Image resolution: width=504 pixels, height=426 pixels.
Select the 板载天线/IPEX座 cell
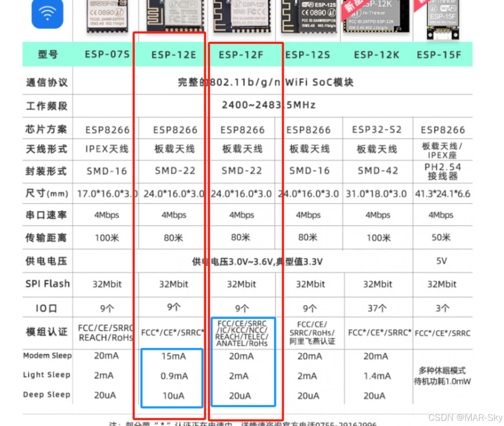pos(442,151)
